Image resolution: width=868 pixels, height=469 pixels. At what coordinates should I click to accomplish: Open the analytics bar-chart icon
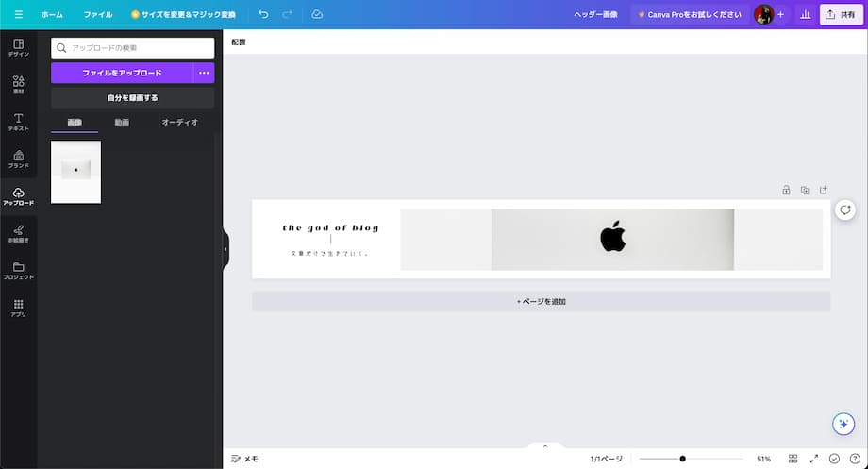point(806,14)
